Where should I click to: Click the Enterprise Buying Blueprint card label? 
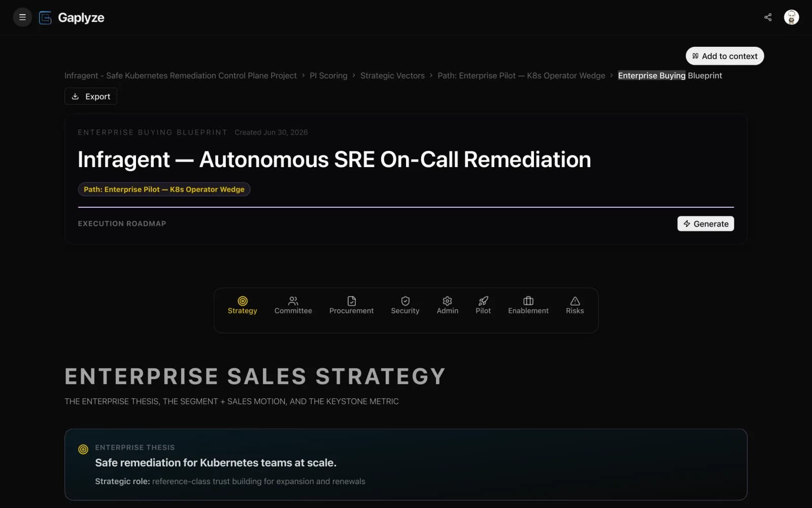tap(153, 133)
